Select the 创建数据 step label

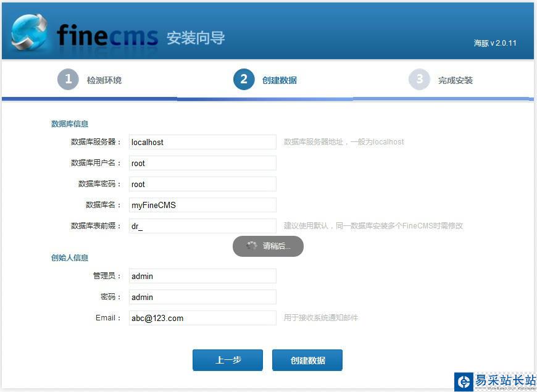click(280, 80)
